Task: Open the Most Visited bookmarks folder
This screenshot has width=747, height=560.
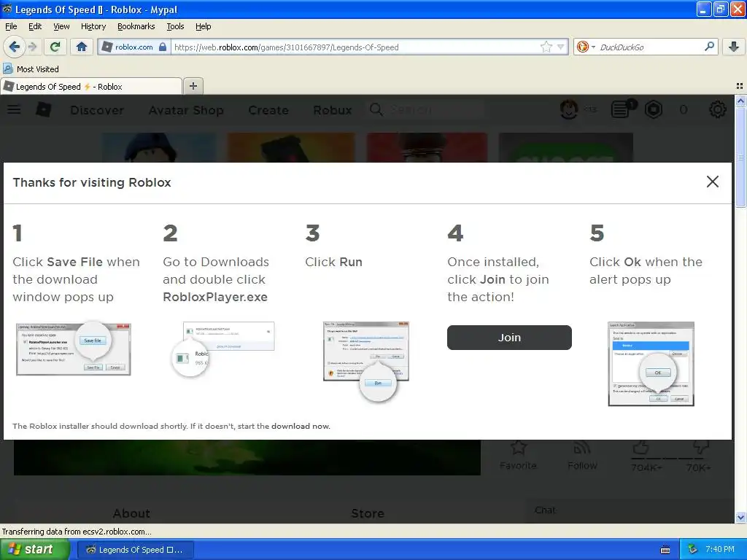Action: [31, 69]
